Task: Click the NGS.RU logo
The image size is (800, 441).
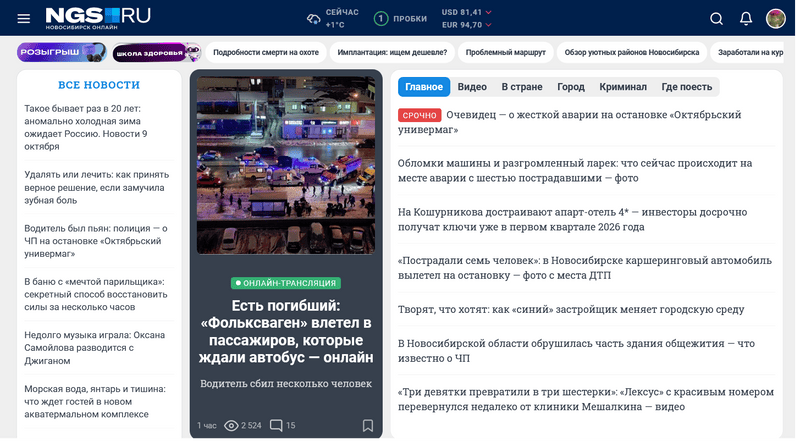Action: [98, 18]
